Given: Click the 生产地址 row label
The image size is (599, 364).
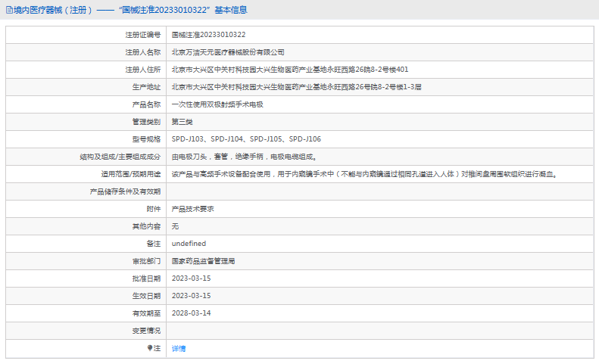Looking at the screenshot, I should click(x=147, y=87).
